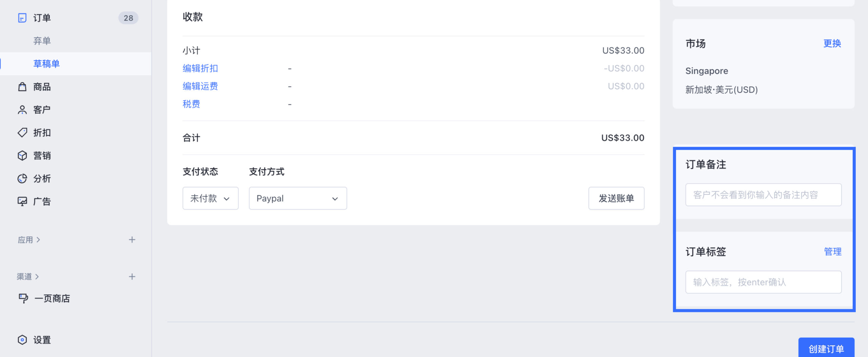
Task: Click the Orders document icon in sidebar
Action: 22,18
